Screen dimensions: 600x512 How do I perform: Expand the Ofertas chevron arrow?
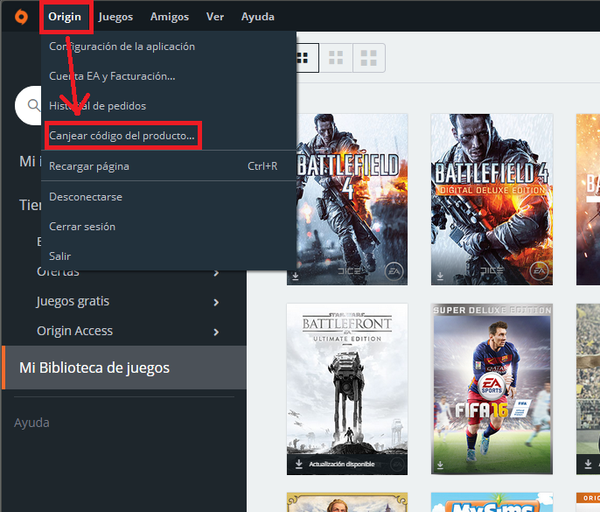[x=216, y=272]
